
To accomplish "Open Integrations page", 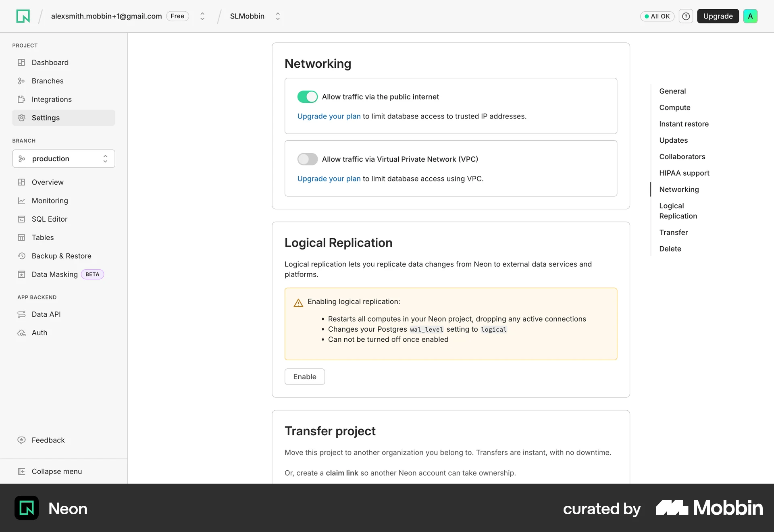I will [x=64, y=99].
